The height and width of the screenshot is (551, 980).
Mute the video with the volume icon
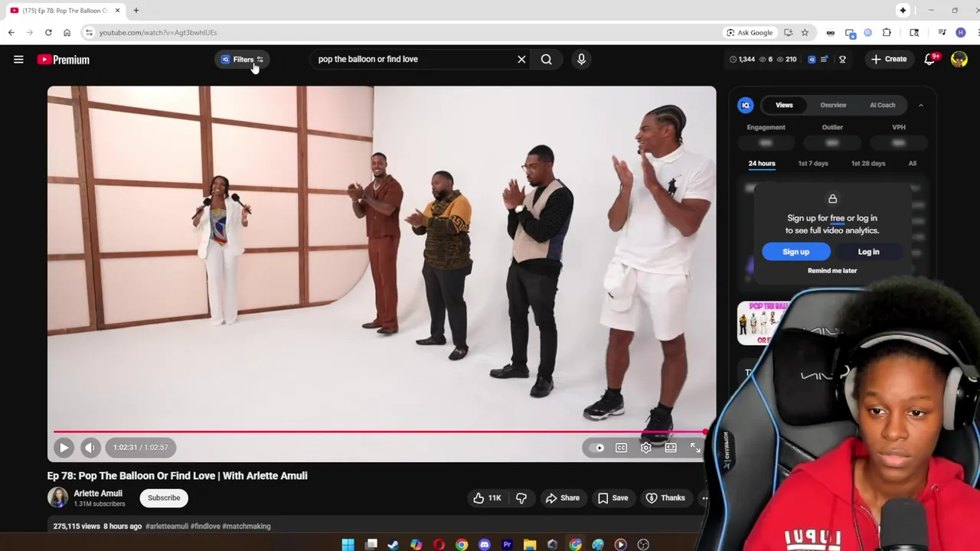[x=90, y=448]
